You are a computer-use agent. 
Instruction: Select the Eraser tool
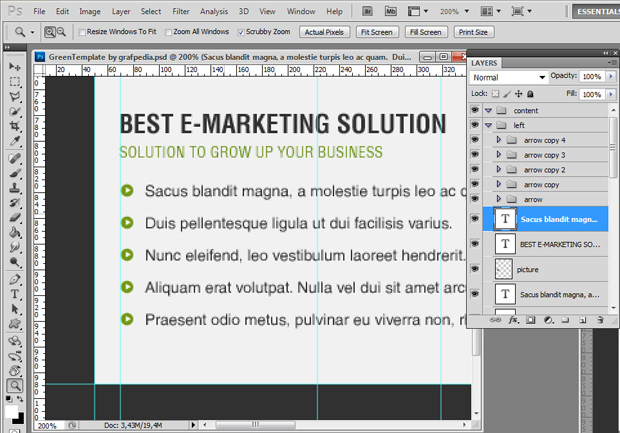coord(15,217)
